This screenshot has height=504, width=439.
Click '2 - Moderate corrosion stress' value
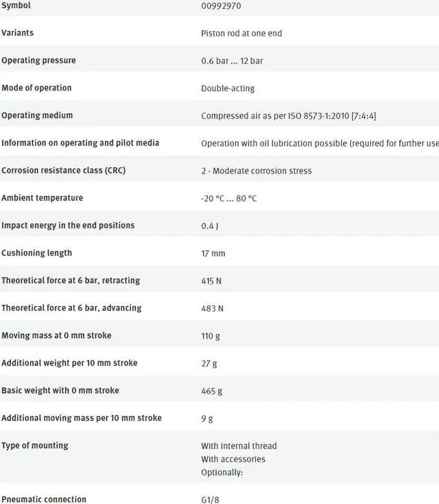coord(256,171)
